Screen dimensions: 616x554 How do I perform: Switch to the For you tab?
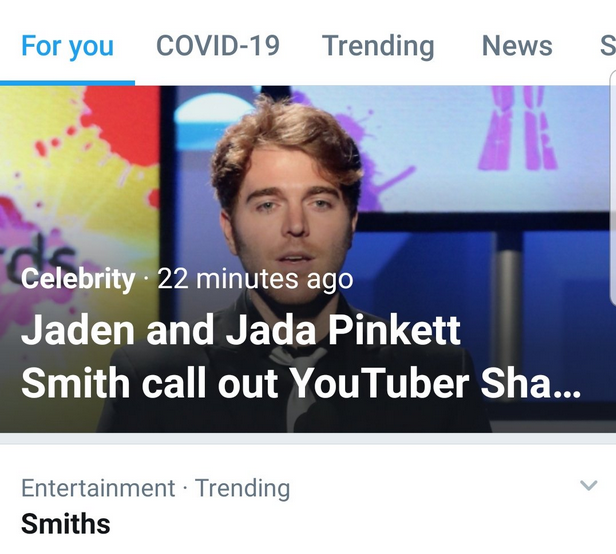pos(67,46)
